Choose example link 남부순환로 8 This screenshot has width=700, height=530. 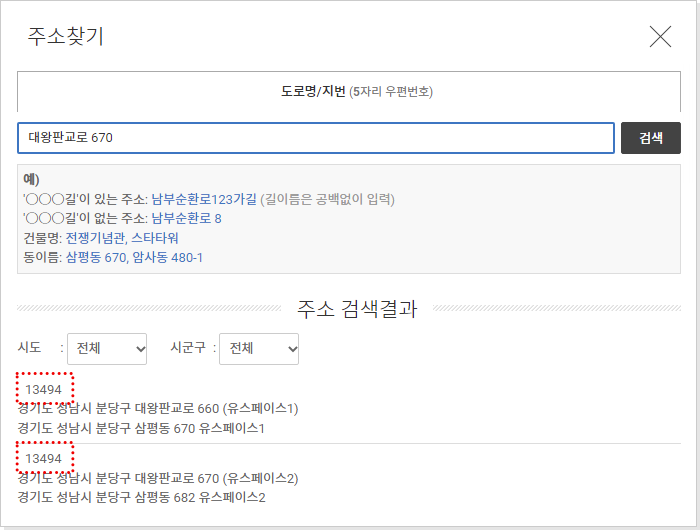(186, 218)
